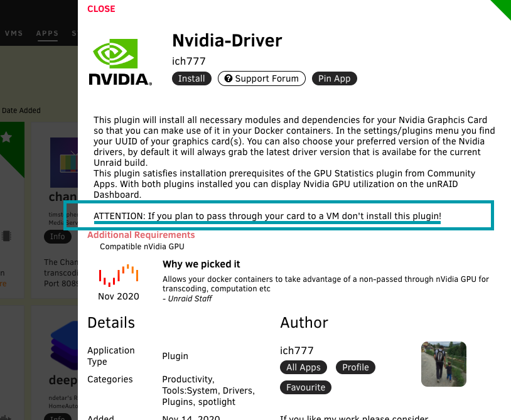Close the Nvidia-Driver info panel
The image size is (511, 420).
101,9
